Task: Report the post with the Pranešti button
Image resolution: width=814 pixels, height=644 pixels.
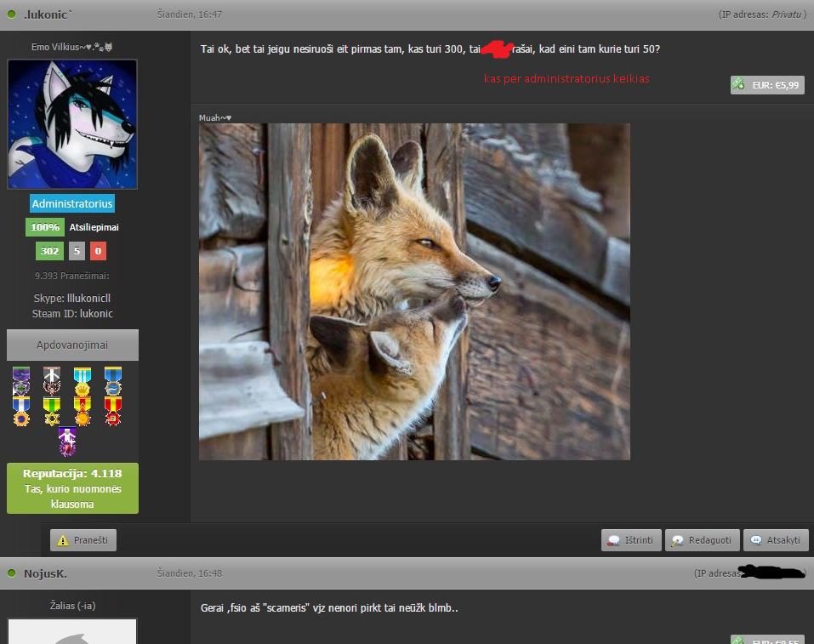Action: coord(83,540)
